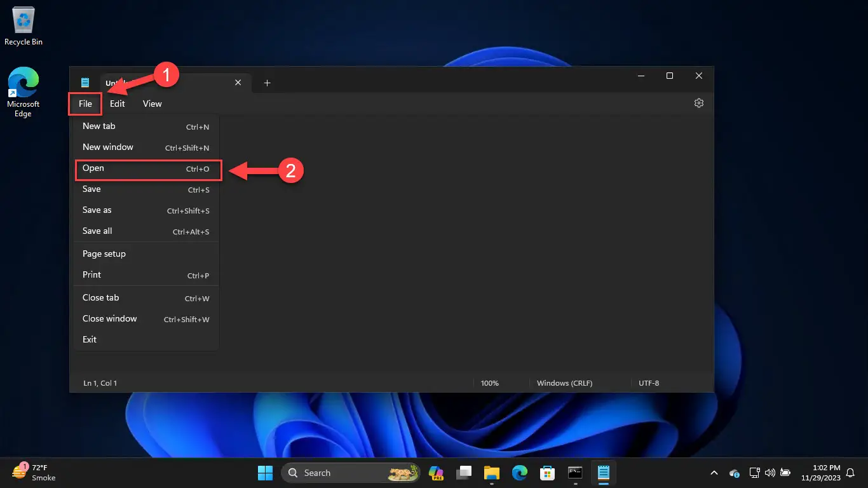
Task: Open the Copilot preview taskbar icon
Action: tap(435, 473)
